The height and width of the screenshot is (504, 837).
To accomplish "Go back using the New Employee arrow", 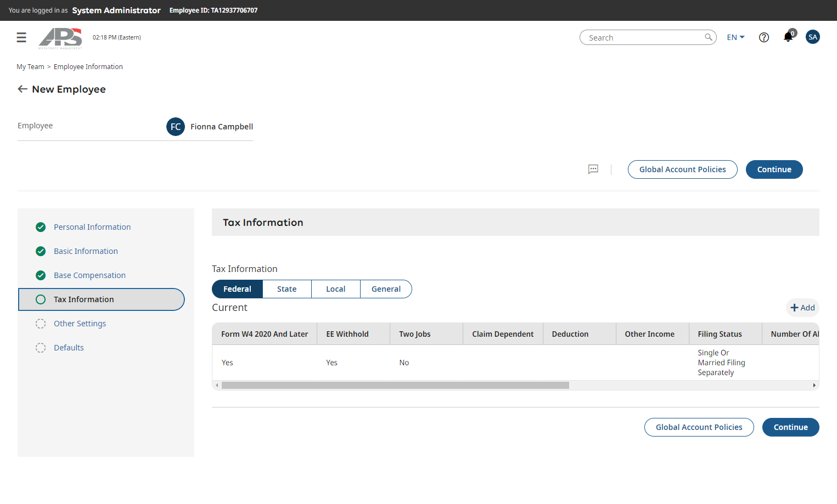I will [23, 89].
